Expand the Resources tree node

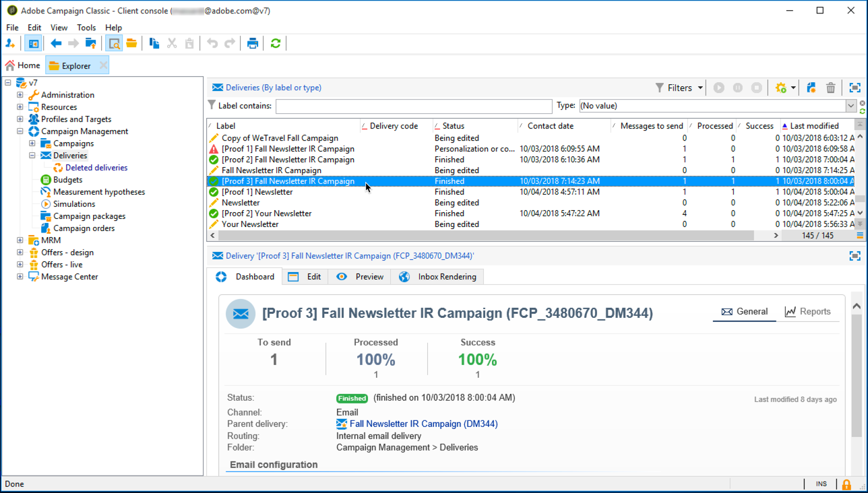point(20,107)
